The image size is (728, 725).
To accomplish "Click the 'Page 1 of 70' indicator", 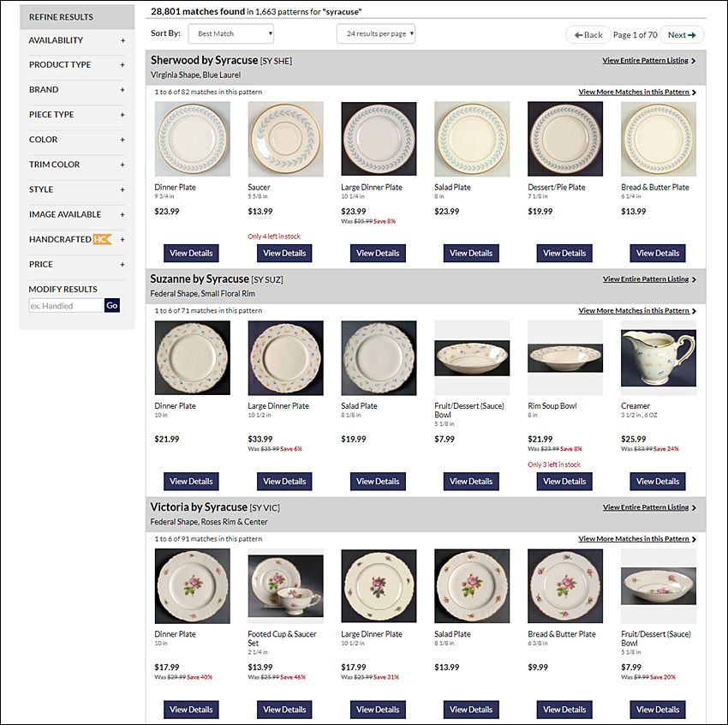I will click(x=636, y=35).
